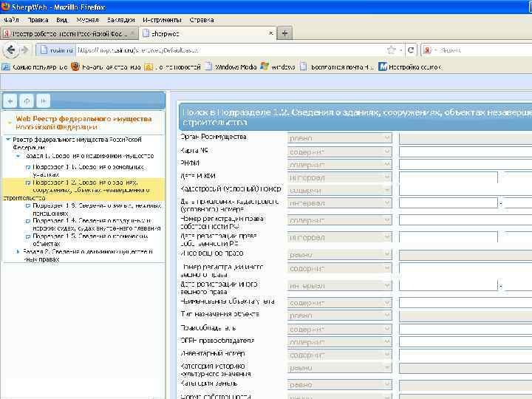This screenshot has height=399, width=532.
Task: Close the sherpweb tab
Action: click(x=270, y=33)
